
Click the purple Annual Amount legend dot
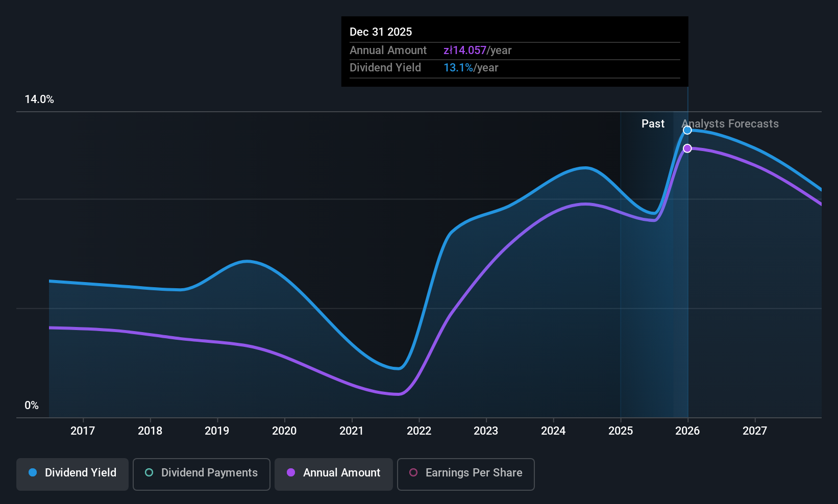(x=291, y=472)
